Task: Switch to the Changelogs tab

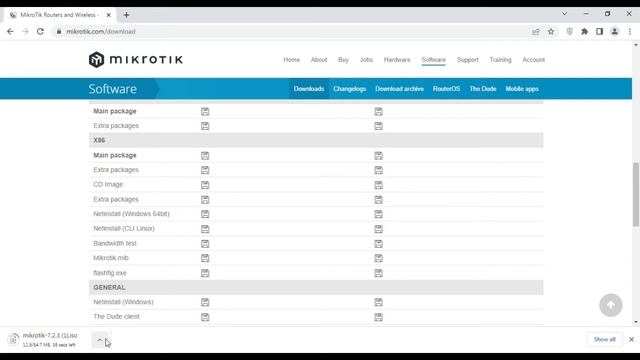Action: [349, 89]
